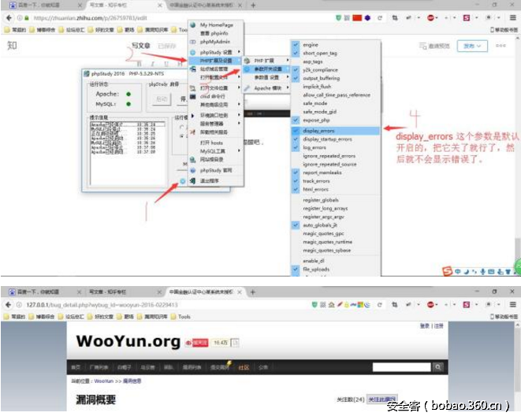
Task: Click the 关注此漏洞 button
Action: (382, 399)
